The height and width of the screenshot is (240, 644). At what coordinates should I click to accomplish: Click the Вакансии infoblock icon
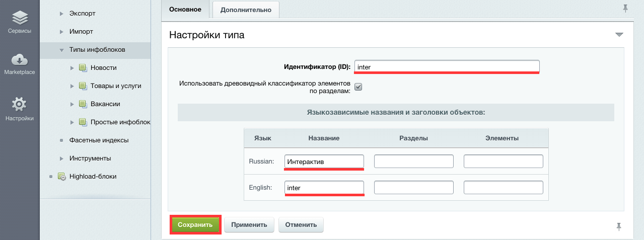[x=83, y=104]
